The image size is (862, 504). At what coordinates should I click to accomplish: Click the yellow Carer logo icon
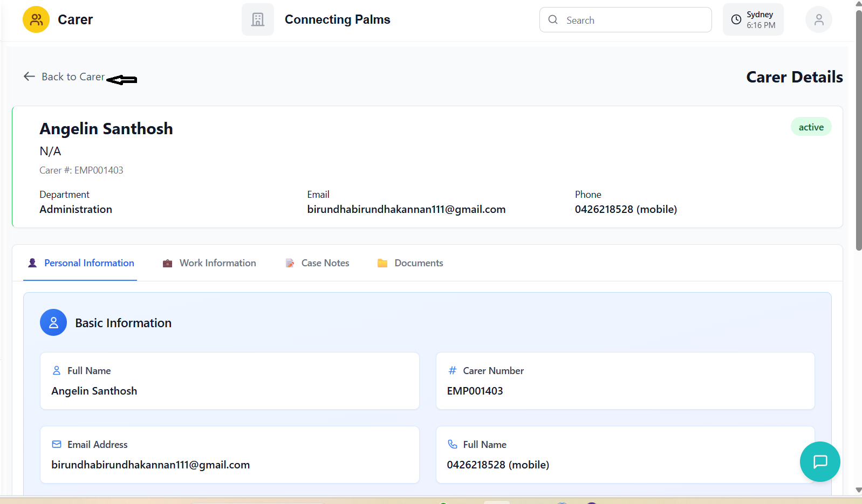pos(36,20)
